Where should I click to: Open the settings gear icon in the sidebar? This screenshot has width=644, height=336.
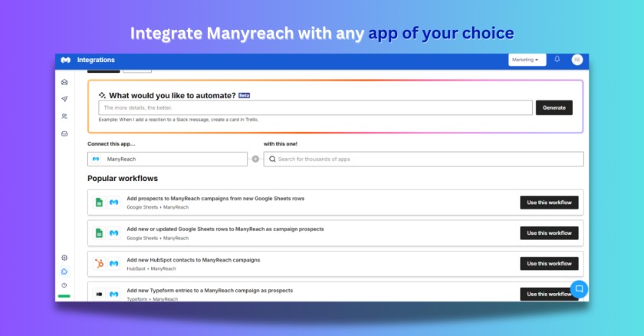[64, 258]
